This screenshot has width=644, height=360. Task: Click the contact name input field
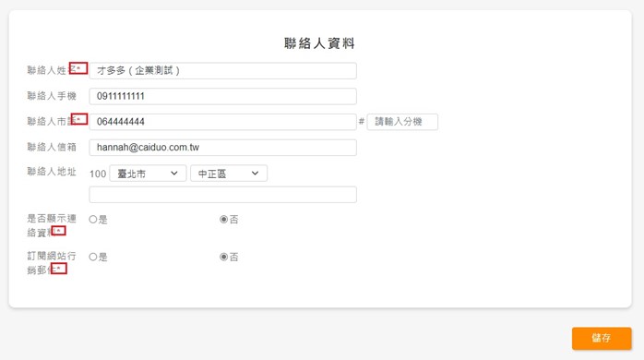(x=222, y=71)
